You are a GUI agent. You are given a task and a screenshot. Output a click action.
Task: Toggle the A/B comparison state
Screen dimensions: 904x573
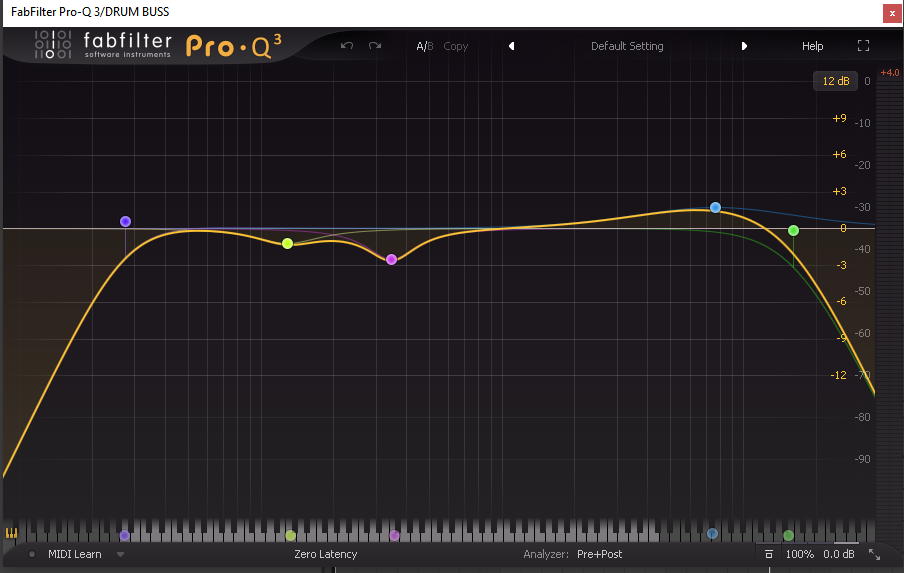[x=424, y=46]
